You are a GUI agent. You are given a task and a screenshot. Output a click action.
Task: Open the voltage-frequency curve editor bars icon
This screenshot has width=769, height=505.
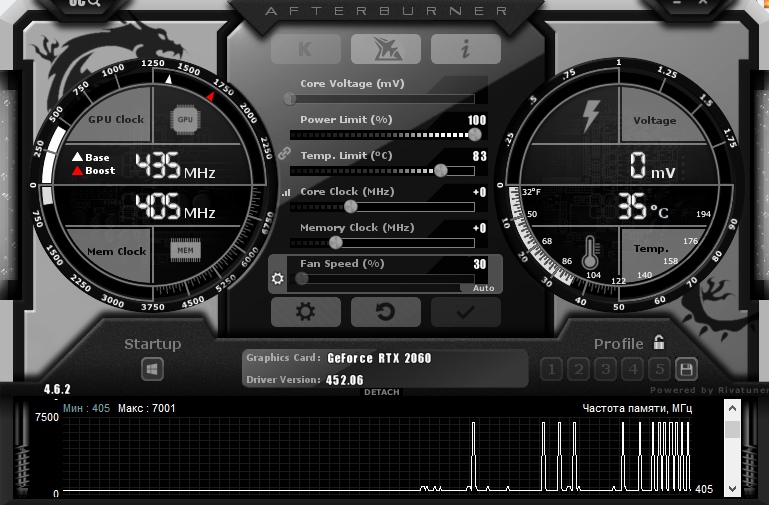point(286,193)
